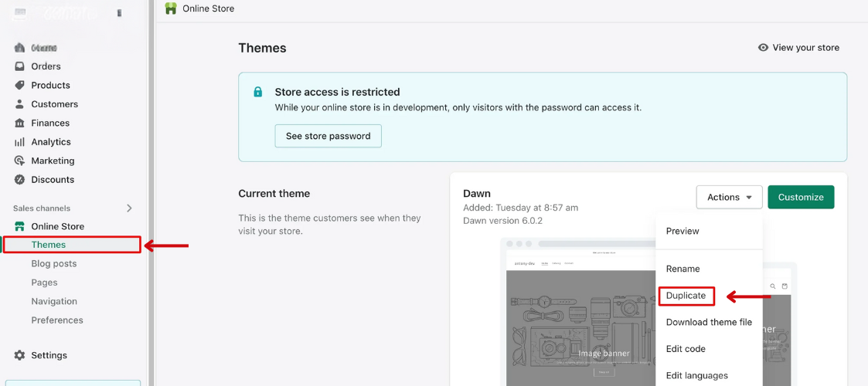Click the sidebar vertical scrollbar
This screenshot has width=868, height=386.
click(x=151, y=193)
